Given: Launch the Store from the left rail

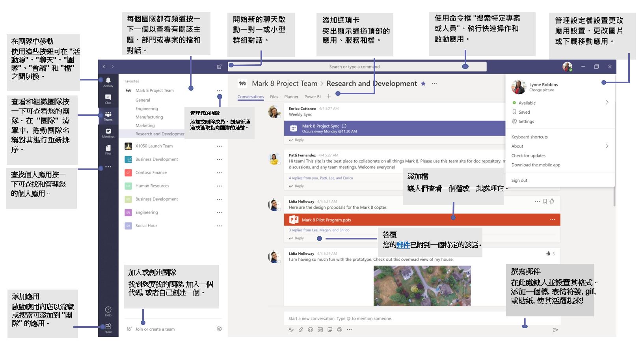Looking at the screenshot, I should (x=108, y=328).
